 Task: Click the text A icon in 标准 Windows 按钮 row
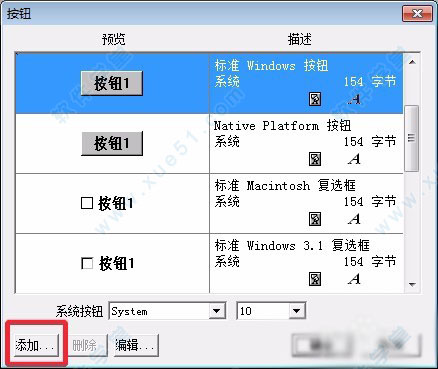(x=354, y=99)
